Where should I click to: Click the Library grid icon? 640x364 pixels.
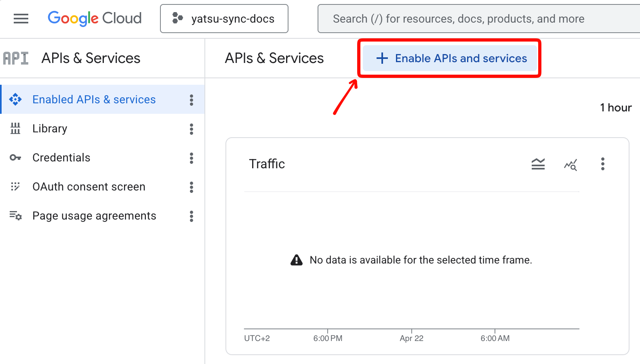15,129
